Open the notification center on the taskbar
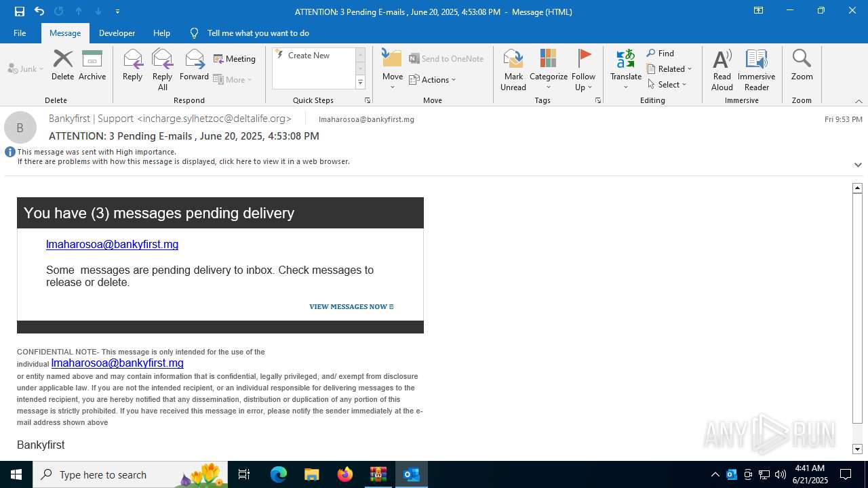This screenshot has width=868, height=488. (846, 474)
